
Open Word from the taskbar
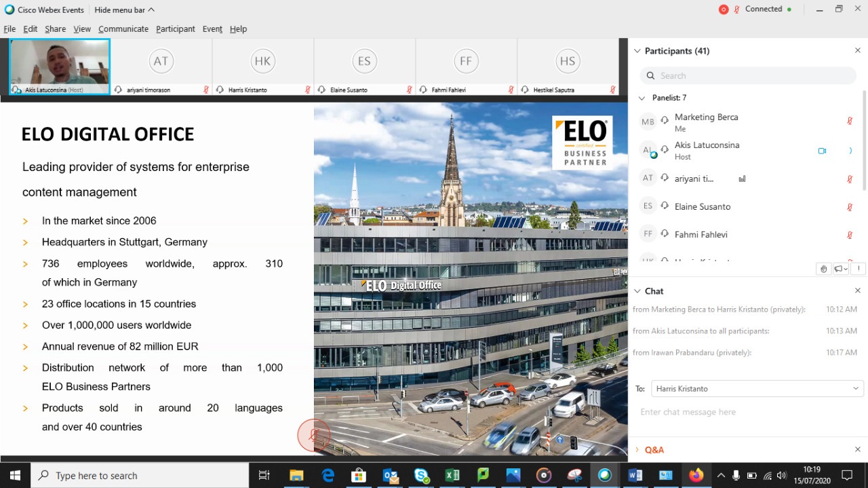[635, 475]
